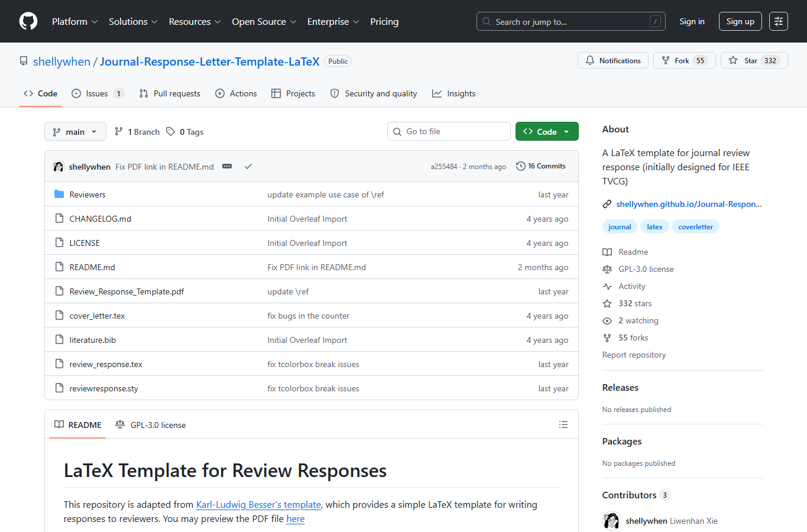Open the Packages heading link
Image resolution: width=807 pixels, height=532 pixels.
pos(621,441)
